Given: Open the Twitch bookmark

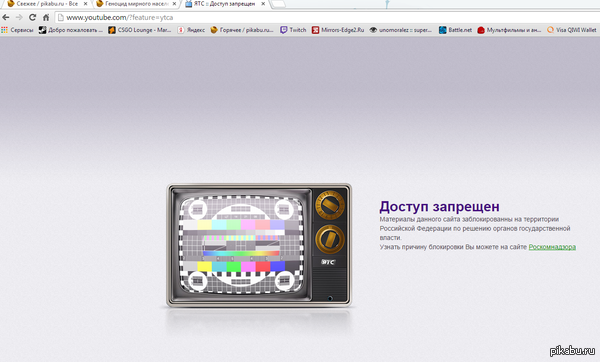Looking at the screenshot, I should point(293,30).
